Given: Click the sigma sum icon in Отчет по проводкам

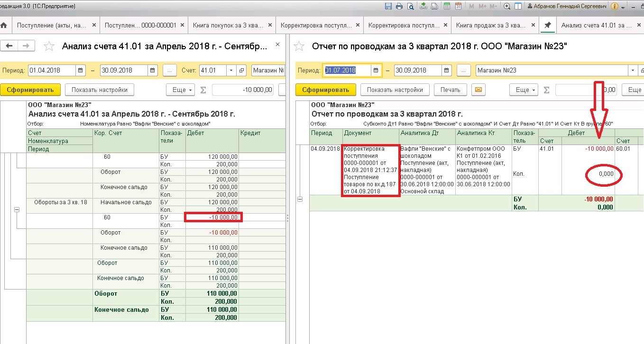Looking at the screenshot, I should click(546, 90).
